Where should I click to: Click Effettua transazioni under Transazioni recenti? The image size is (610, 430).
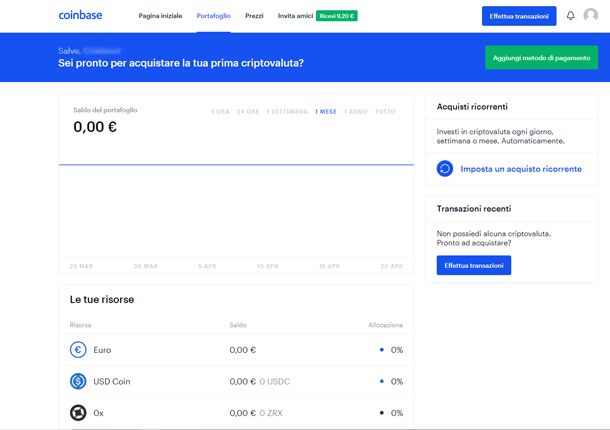[x=474, y=265]
